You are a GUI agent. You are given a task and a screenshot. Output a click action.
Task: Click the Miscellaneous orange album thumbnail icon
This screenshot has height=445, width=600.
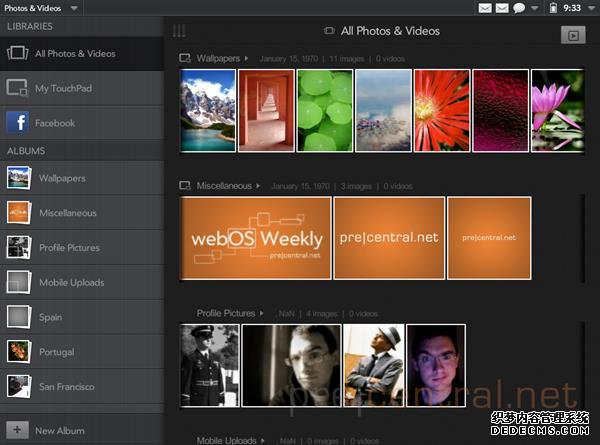(19, 213)
